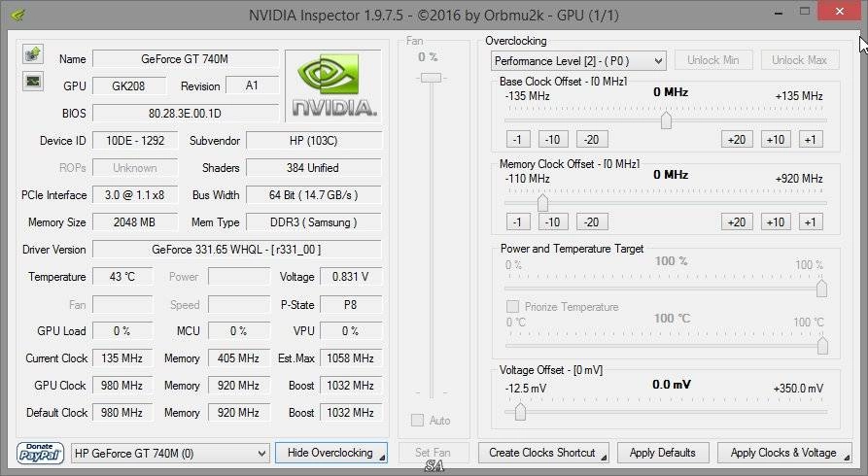Click Apply Defaults button

(663, 453)
